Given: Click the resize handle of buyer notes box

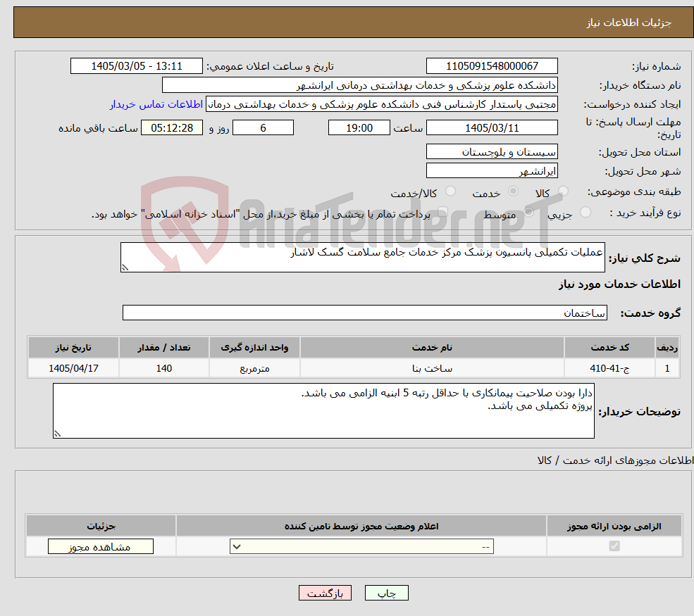Looking at the screenshot, I should point(57,434).
